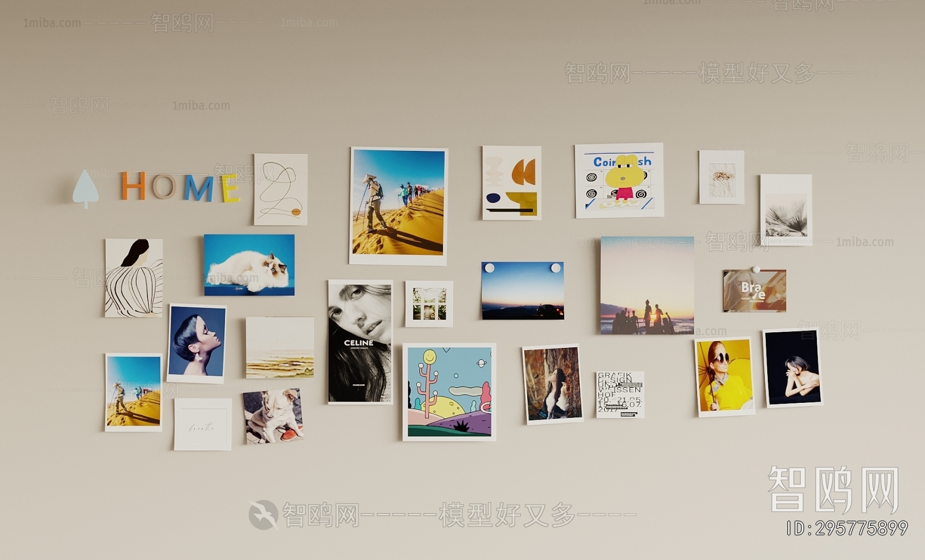Screen dimensions: 925x560
Task: Select the pale beige landscape print
Action: [x=280, y=347]
